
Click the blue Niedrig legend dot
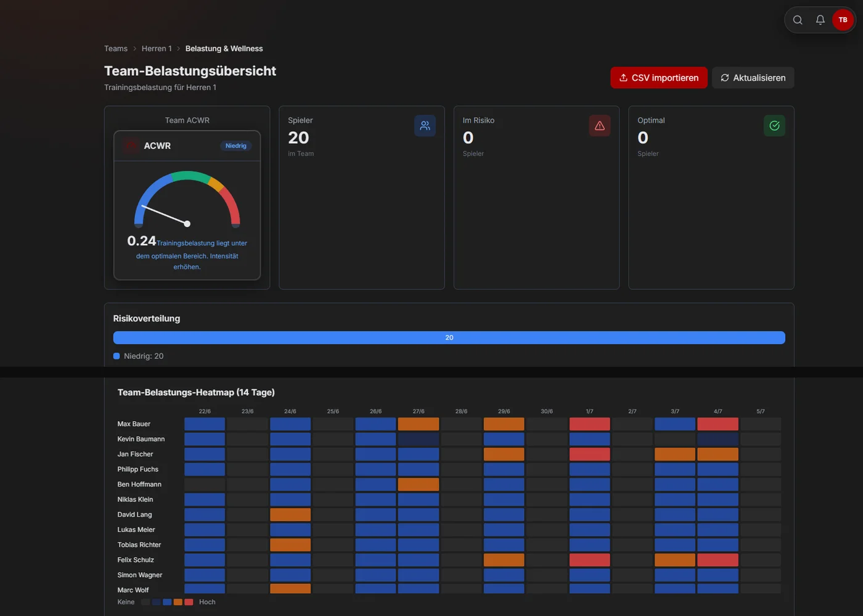coord(117,356)
